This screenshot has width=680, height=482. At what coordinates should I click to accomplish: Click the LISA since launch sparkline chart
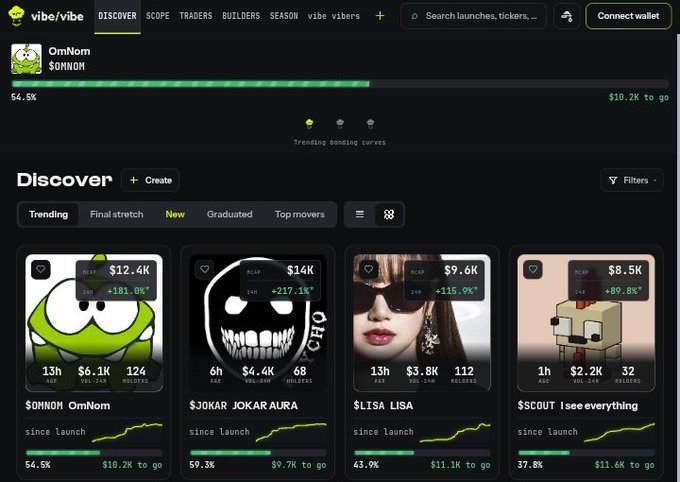(x=455, y=432)
